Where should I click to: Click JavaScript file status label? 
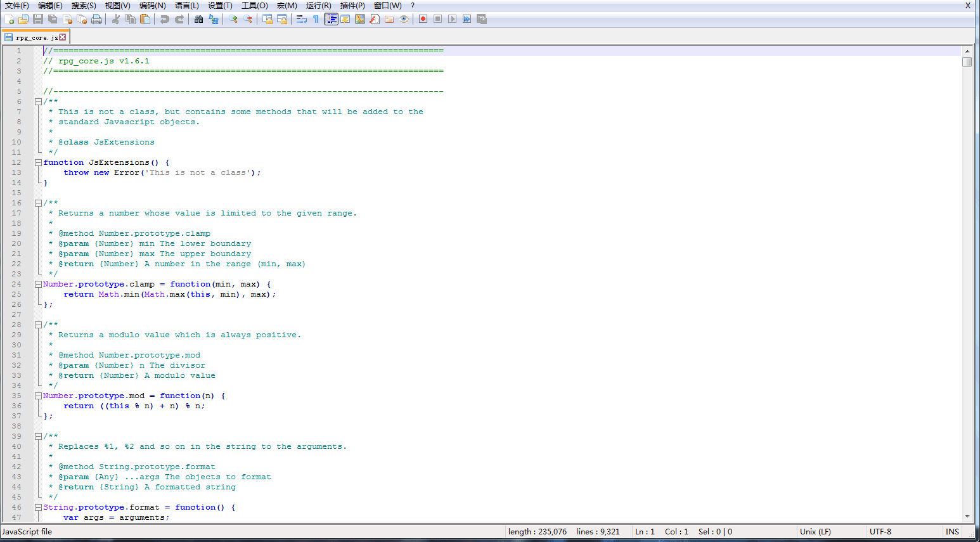(x=27, y=532)
